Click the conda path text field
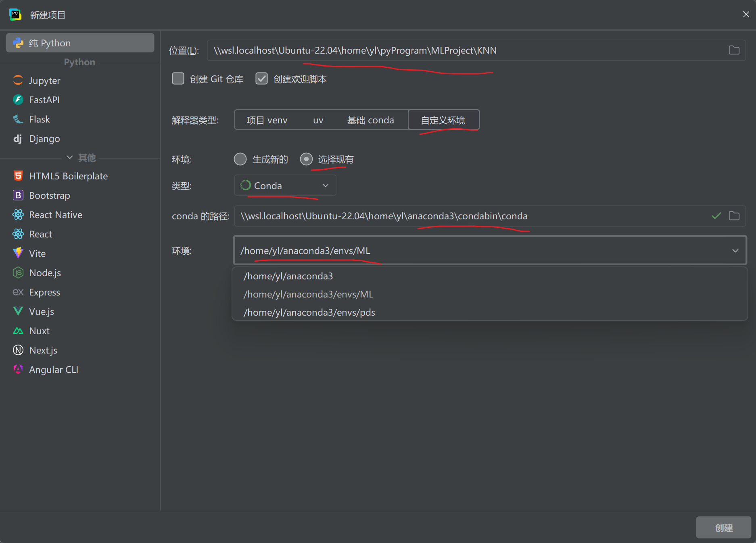756x543 pixels. [490, 216]
